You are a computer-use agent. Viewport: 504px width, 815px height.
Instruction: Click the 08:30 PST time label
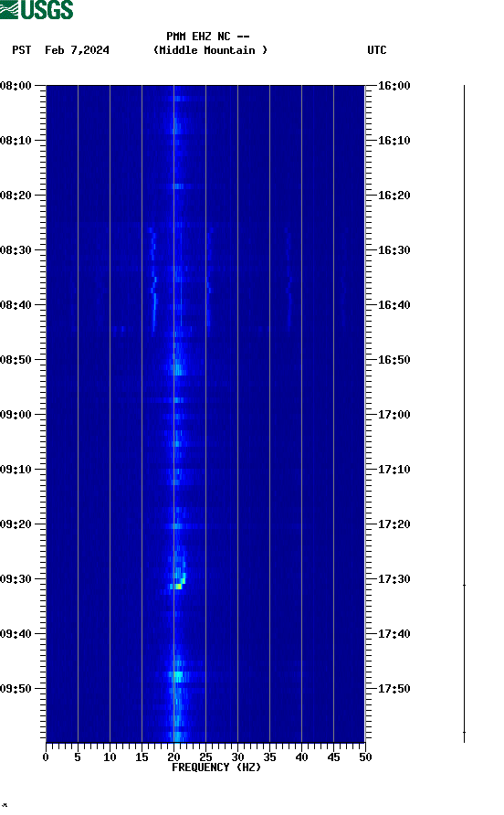click(16, 250)
